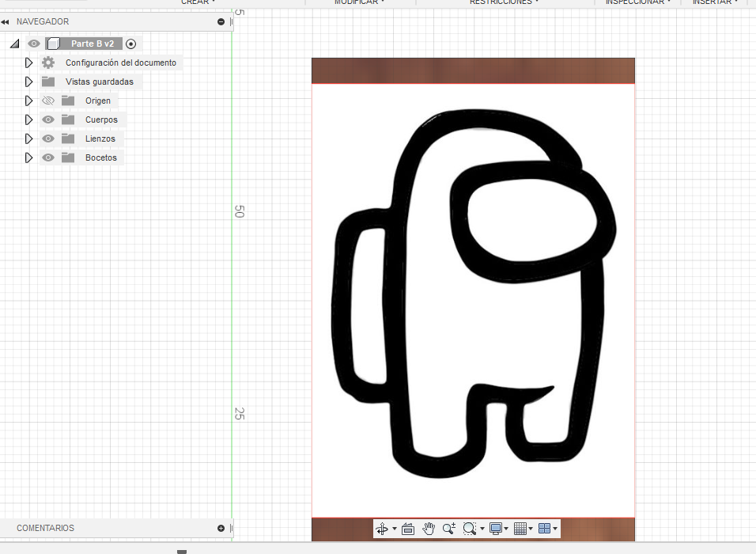Click the Cuerpos folder icon

point(68,120)
